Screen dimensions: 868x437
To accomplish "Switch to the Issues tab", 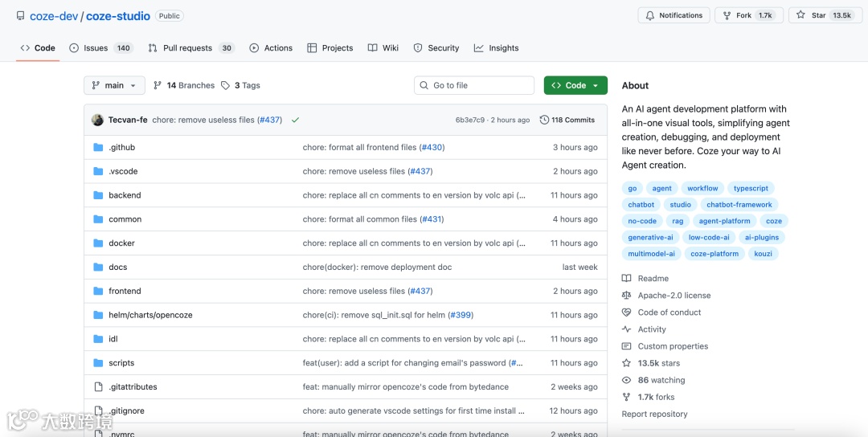I will [x=101, y=48].
